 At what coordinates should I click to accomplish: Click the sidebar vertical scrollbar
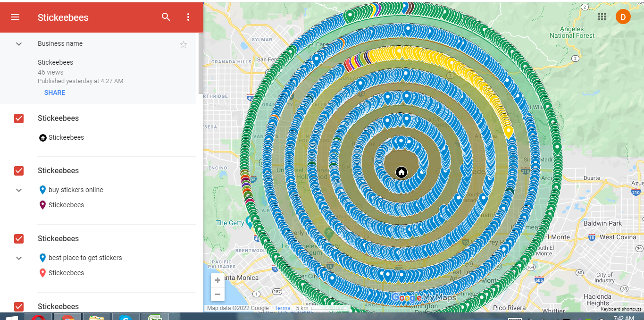[x=201, y=64]
